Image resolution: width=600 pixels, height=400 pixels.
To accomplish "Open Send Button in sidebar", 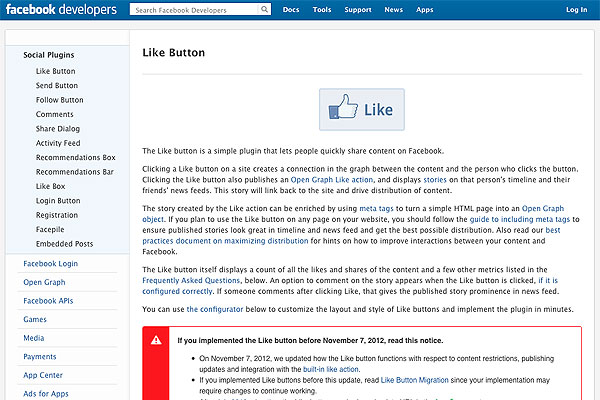I will (x=57, y=86).
